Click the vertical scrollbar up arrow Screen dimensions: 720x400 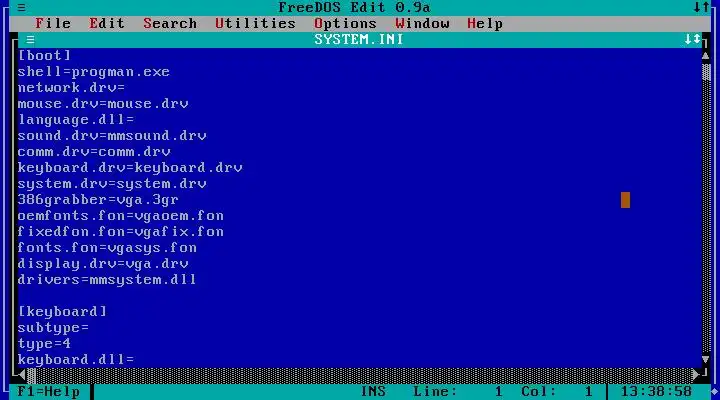[706, 56]
